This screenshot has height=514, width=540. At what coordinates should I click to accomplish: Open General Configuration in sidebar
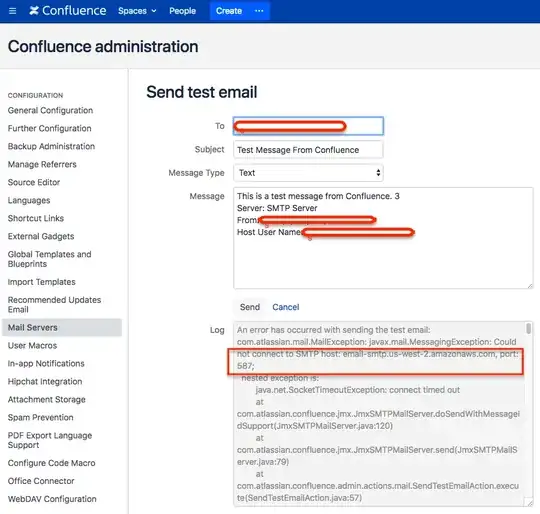[50, 111]
